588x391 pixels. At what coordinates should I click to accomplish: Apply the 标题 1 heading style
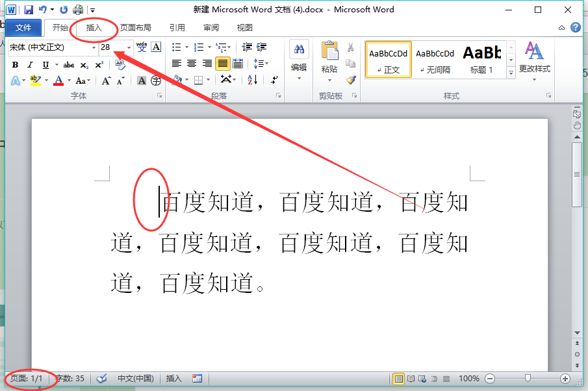click(482, 60)
